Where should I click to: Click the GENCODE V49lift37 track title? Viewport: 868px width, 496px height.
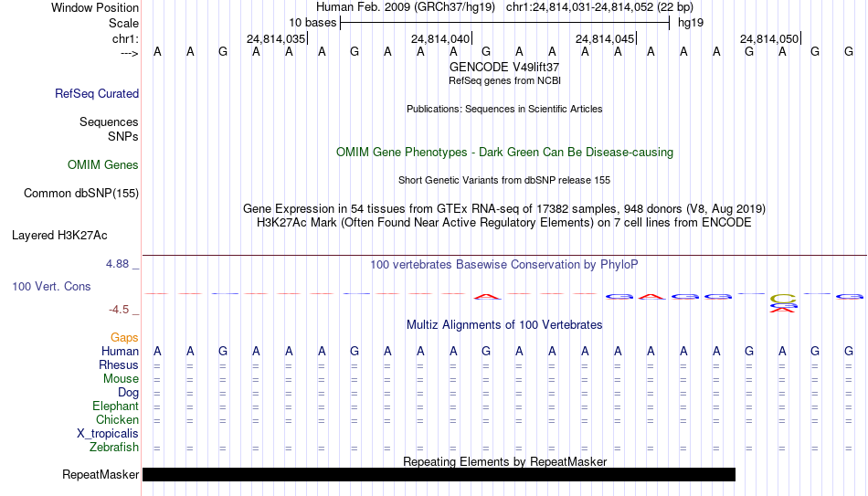coord(504,67)
